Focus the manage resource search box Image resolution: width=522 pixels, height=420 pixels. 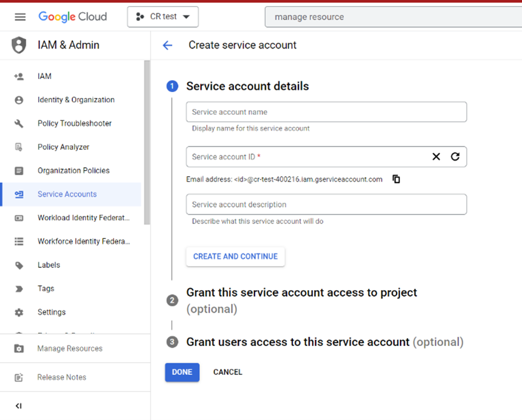(x=393, y=17)
